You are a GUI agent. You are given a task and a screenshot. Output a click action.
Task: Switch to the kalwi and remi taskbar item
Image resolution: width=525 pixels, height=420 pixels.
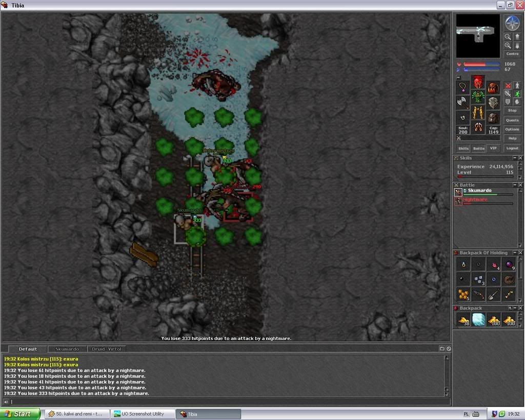tap(77, 414)
